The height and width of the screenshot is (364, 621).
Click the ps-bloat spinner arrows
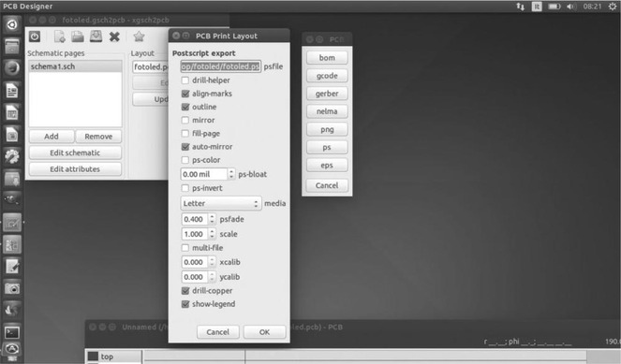coord(231,174)
